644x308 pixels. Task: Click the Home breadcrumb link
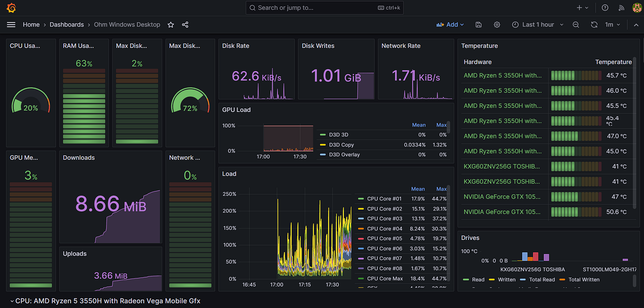tap(31, 24)
